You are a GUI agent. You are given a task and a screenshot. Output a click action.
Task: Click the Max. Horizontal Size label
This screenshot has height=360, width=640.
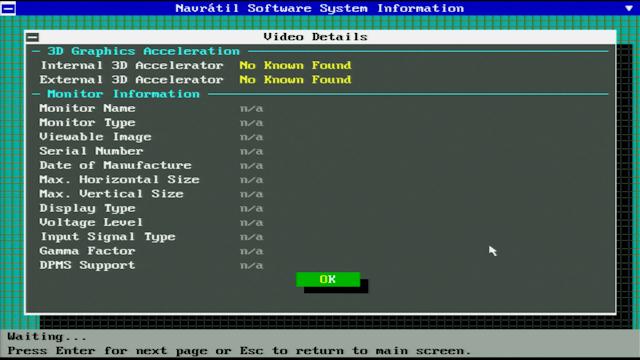point(120,180)
